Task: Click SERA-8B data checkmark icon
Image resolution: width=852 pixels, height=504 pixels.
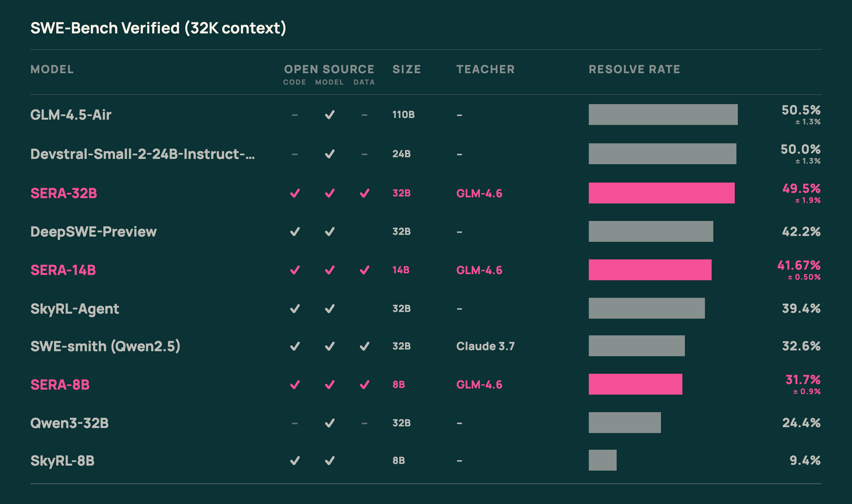Action: tap(364, 384)
